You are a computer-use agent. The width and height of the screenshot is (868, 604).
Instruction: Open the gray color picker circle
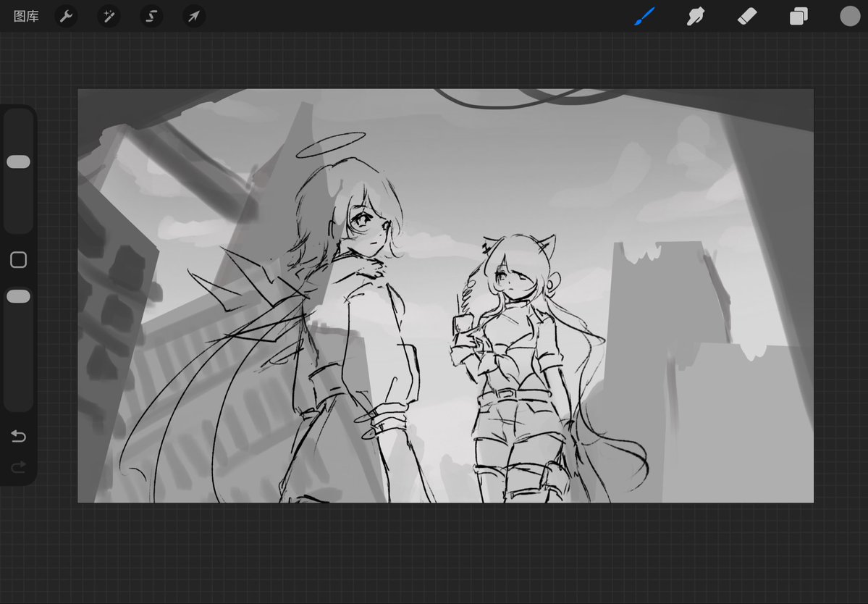[x=850, y=16]
